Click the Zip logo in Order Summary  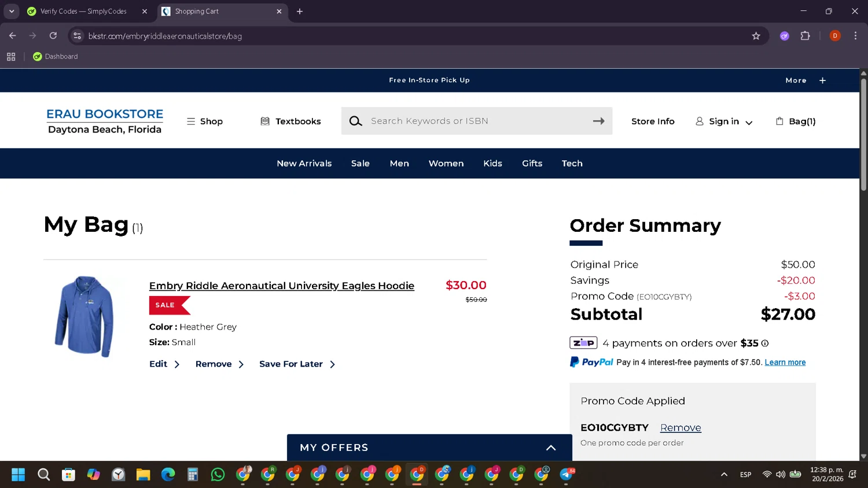click(583, 343)
